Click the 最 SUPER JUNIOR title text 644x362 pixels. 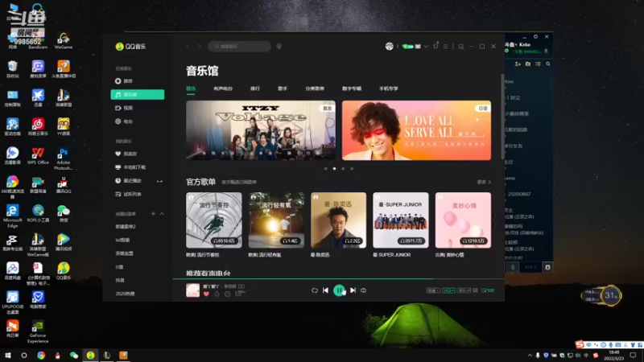[x=392, y=255]
